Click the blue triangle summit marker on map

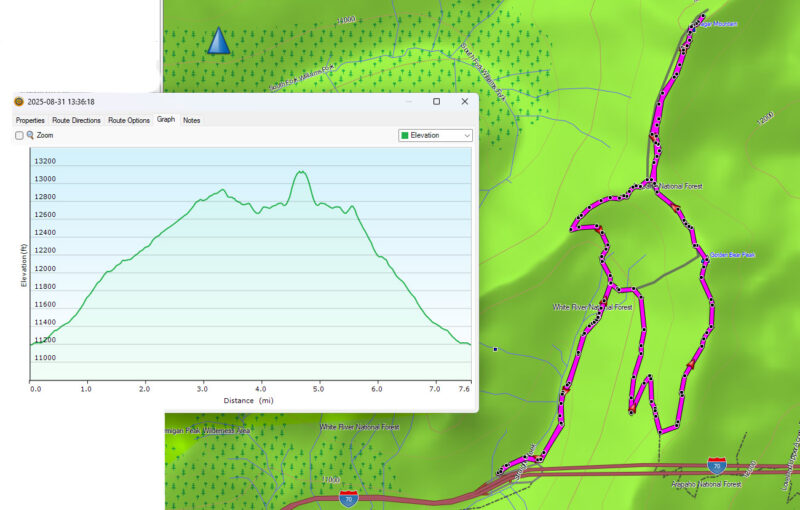(x=218, y=41)
